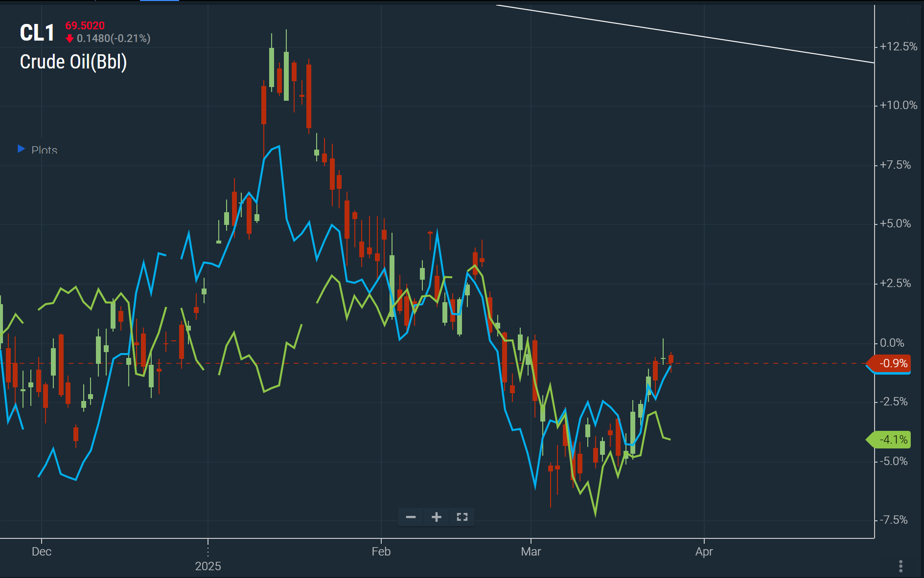
Task: Click the 0.1480(-0.21%) change value
Action: pos(114,38)
